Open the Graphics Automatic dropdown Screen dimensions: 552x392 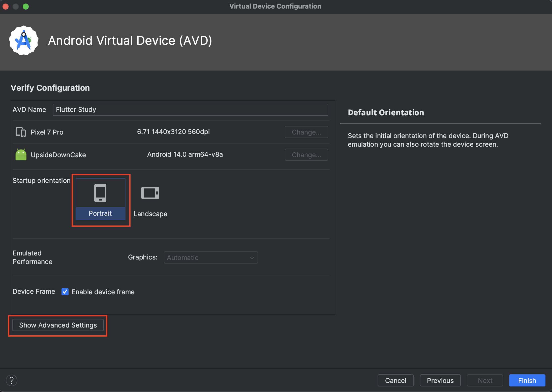(211, 257)
